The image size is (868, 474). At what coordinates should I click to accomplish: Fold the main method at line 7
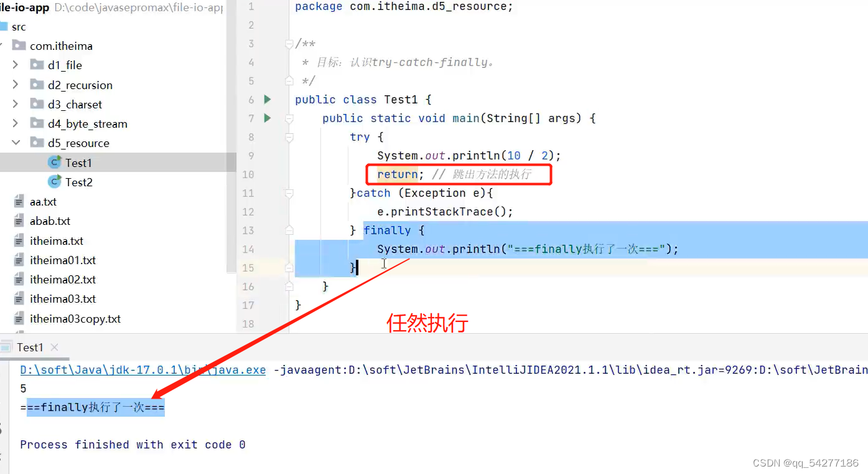point(289,118)
